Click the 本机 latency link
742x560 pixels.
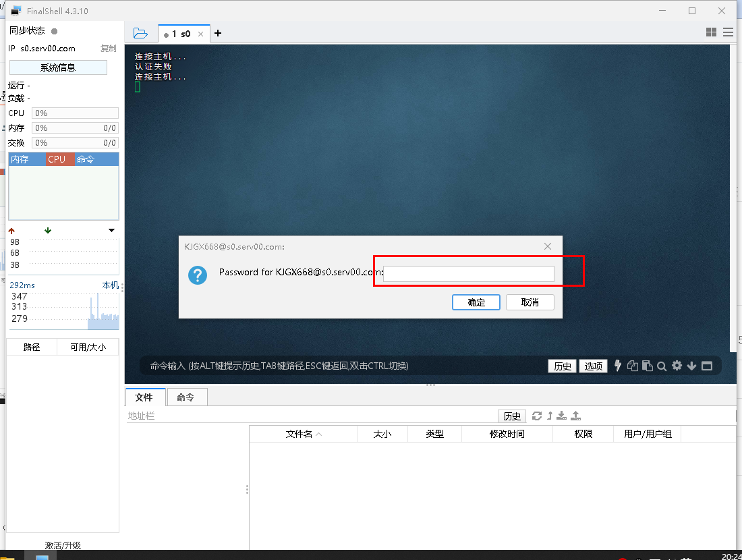110,285
